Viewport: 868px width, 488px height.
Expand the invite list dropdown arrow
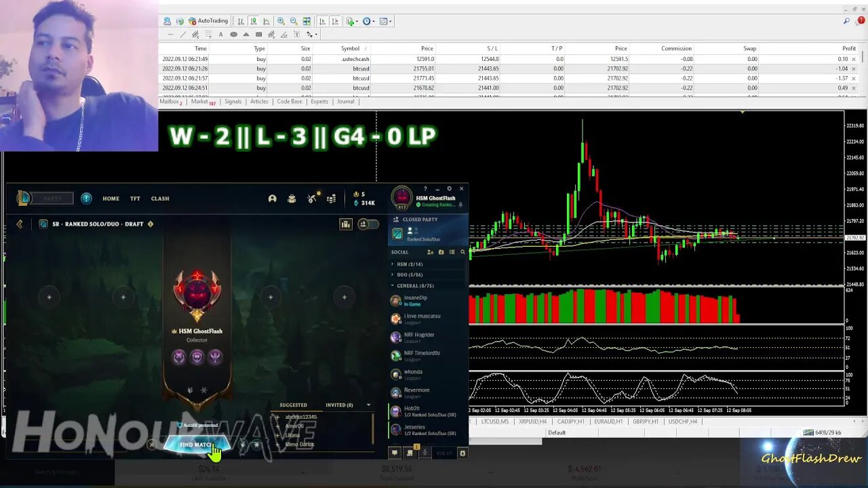click(368, 405)
